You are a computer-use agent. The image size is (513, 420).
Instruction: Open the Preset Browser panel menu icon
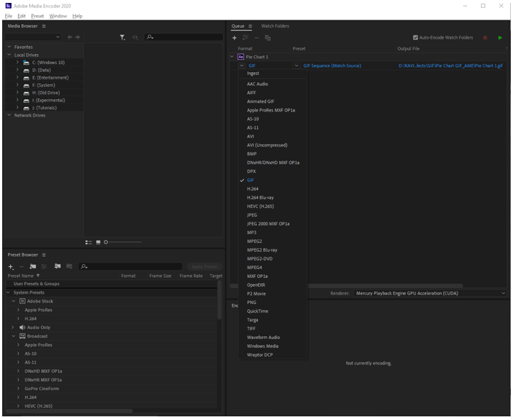coord(44,255)
